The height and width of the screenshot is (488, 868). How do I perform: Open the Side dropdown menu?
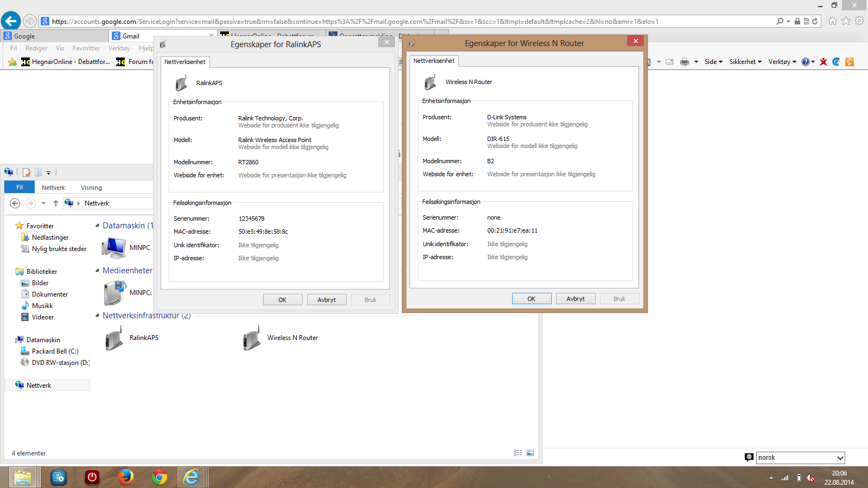713,62
